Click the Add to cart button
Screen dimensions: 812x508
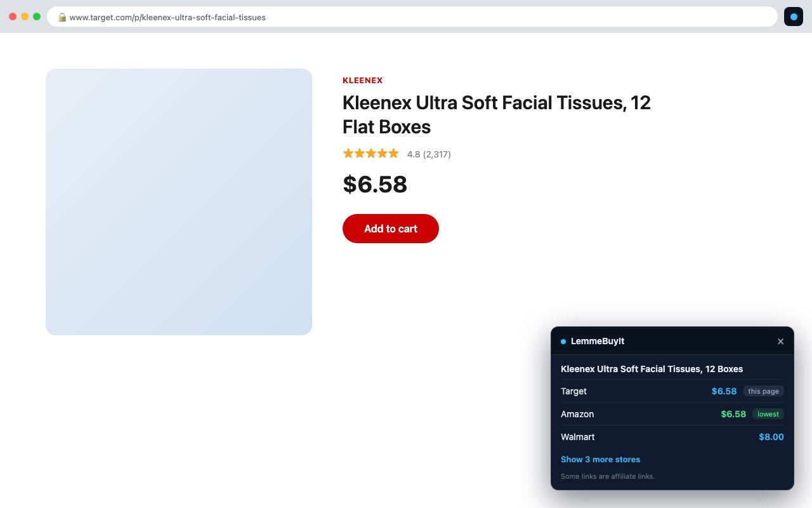click(391, 229)
